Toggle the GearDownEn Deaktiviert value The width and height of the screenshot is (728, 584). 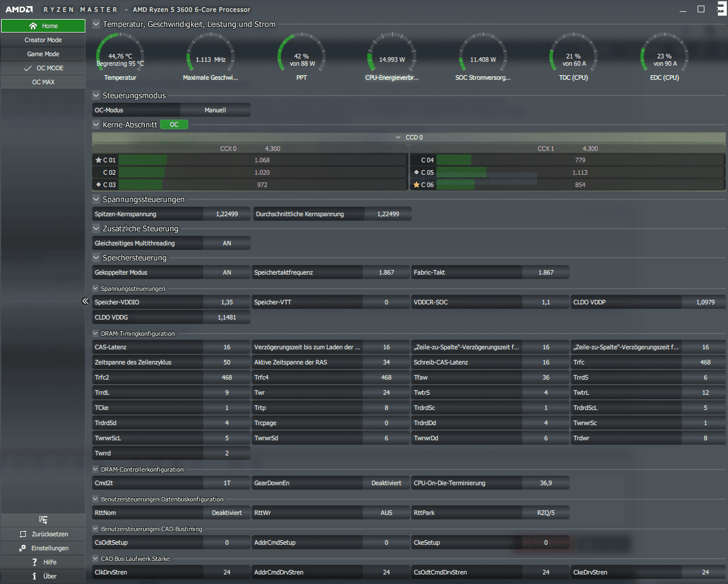(x=386, y=483)
